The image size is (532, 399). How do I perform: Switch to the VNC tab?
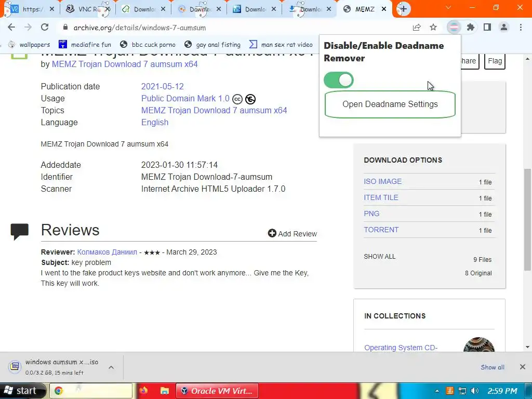tap(88, 9)
